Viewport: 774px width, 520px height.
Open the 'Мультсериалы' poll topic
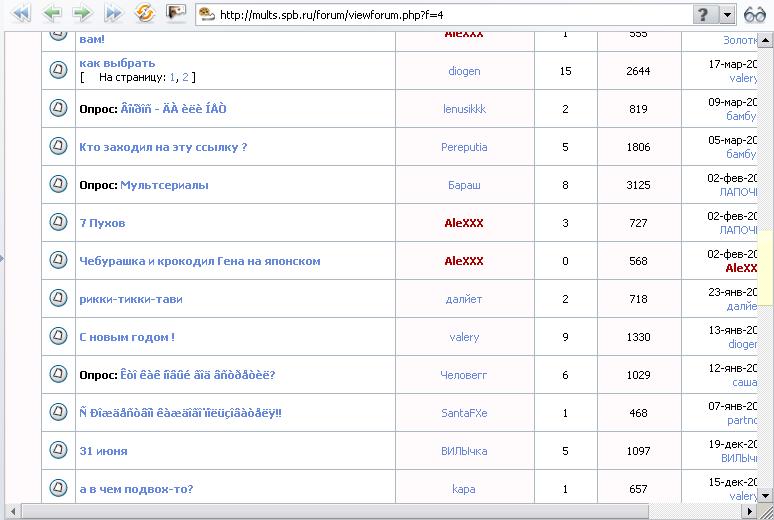click(164, 185)
